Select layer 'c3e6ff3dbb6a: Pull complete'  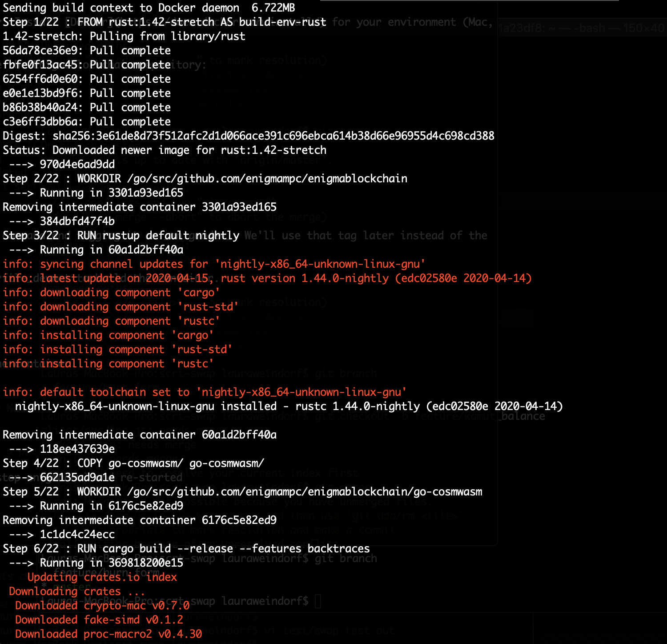87,122
